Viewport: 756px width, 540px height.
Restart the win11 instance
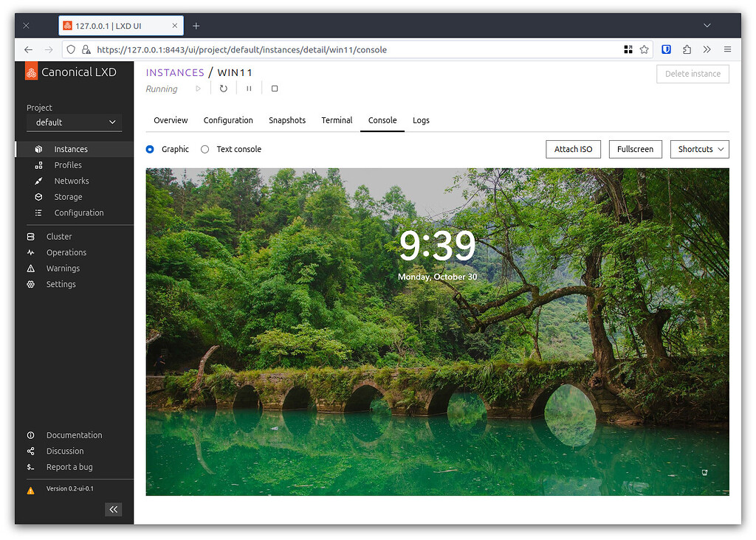click(x=224, y=88)
